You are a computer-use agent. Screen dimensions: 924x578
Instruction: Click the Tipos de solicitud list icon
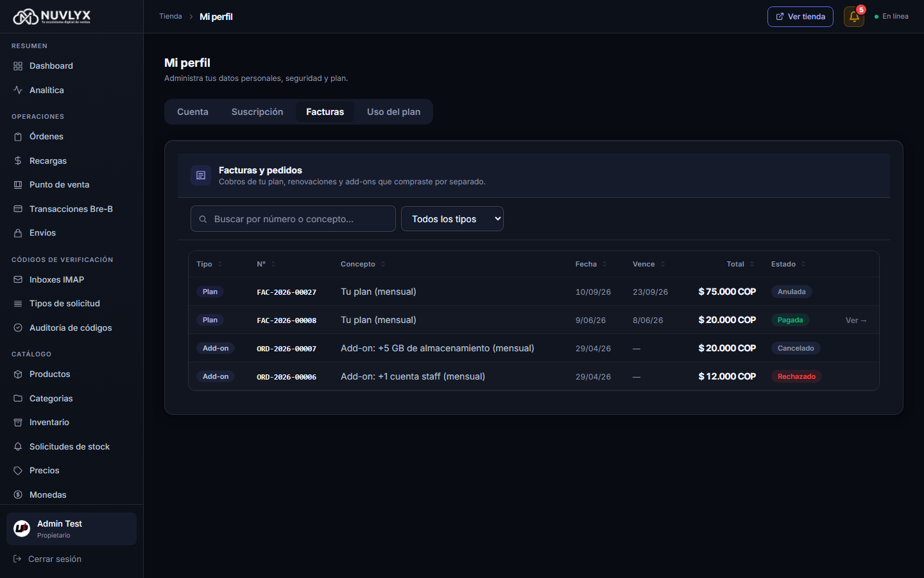click(x=18, y=304)
